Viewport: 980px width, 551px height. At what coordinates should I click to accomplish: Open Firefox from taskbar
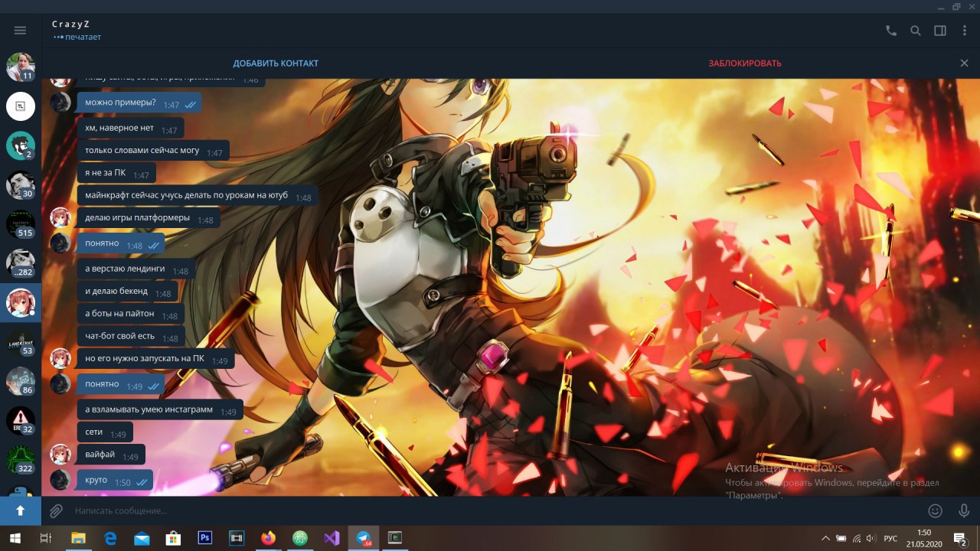pos(267,538)
